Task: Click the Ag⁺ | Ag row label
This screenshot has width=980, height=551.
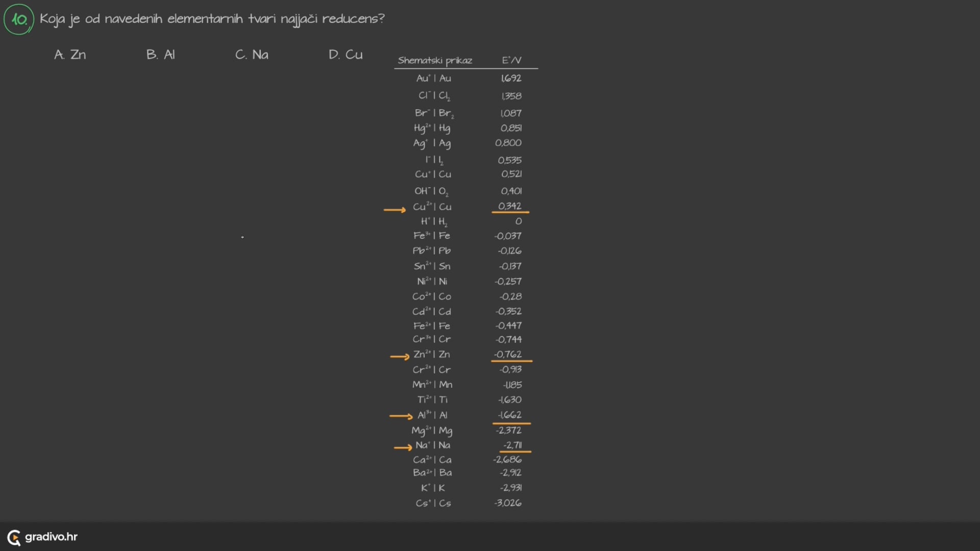Action: (432, 143)
